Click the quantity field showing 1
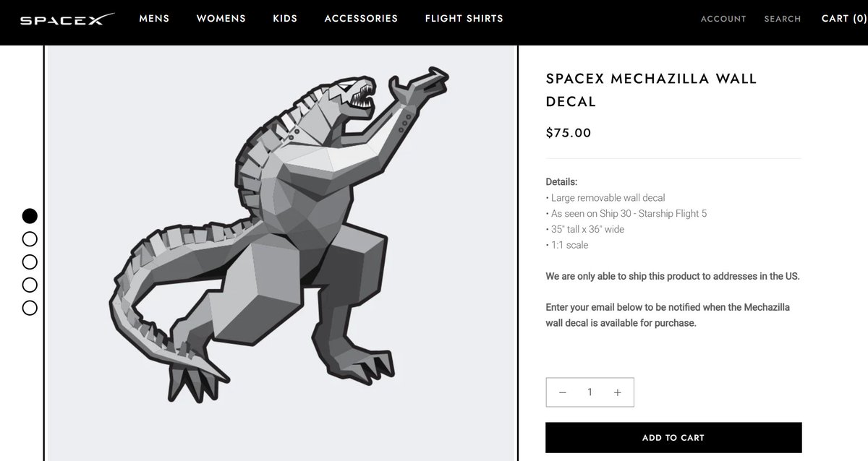868x461 pixels. 590,392
